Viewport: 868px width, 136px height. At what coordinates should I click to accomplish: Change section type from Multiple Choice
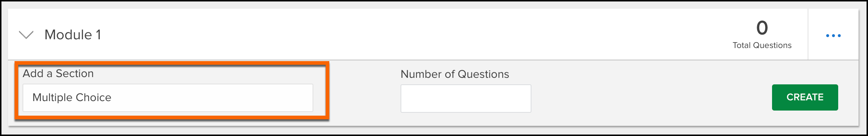[x=168, y=98]
